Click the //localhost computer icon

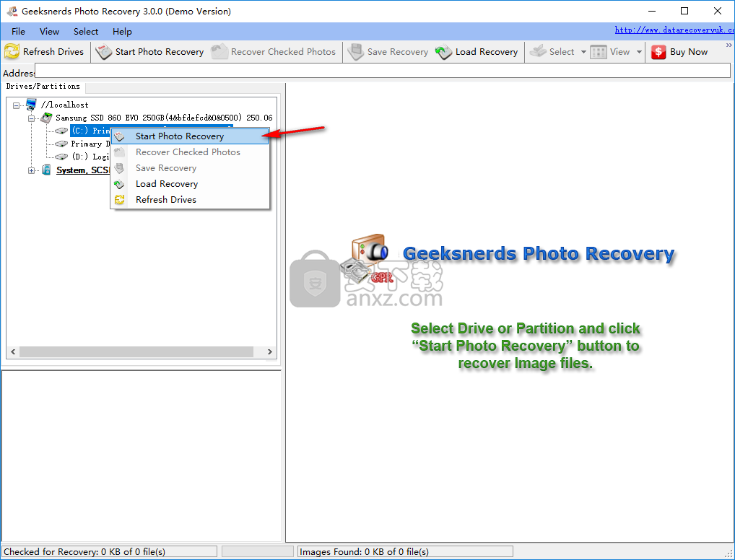point(31,104)
